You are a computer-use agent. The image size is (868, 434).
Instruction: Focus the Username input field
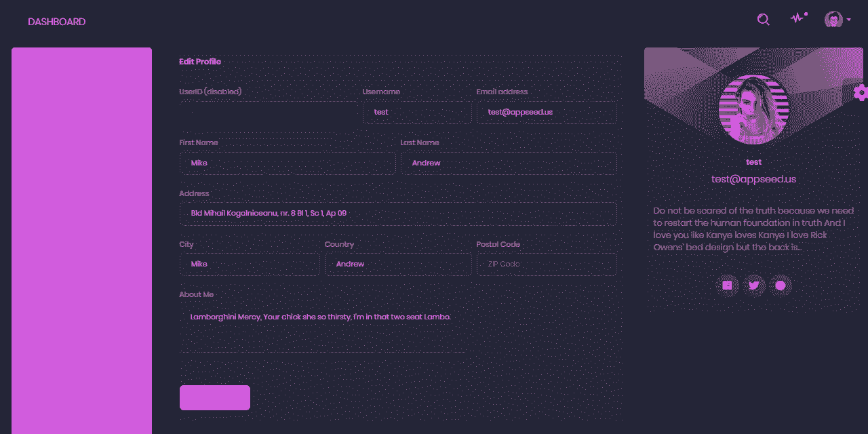[416, 113]
